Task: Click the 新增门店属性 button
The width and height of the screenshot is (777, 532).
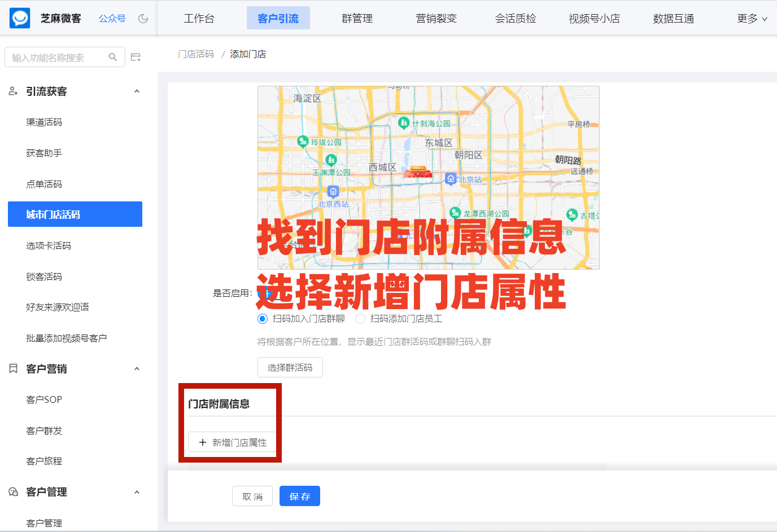Action: [x=232, y=442]
